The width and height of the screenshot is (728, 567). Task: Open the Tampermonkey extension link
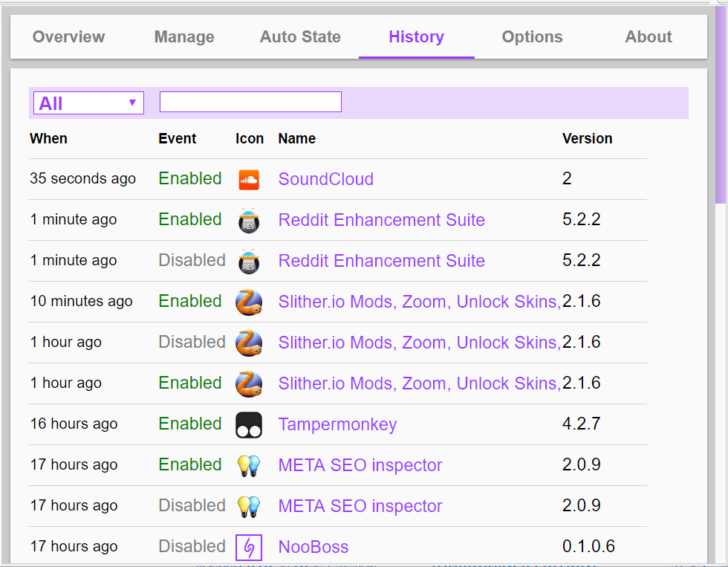click(x=337, y=424)
